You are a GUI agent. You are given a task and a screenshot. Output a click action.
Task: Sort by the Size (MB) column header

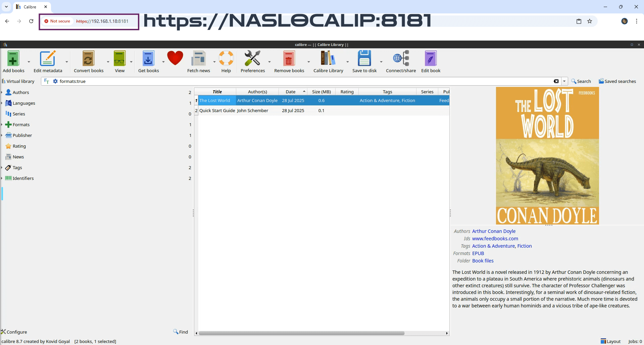click(321, 92)
